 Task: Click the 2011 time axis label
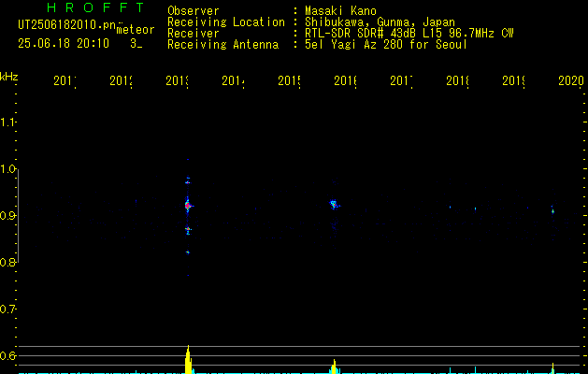65,80
